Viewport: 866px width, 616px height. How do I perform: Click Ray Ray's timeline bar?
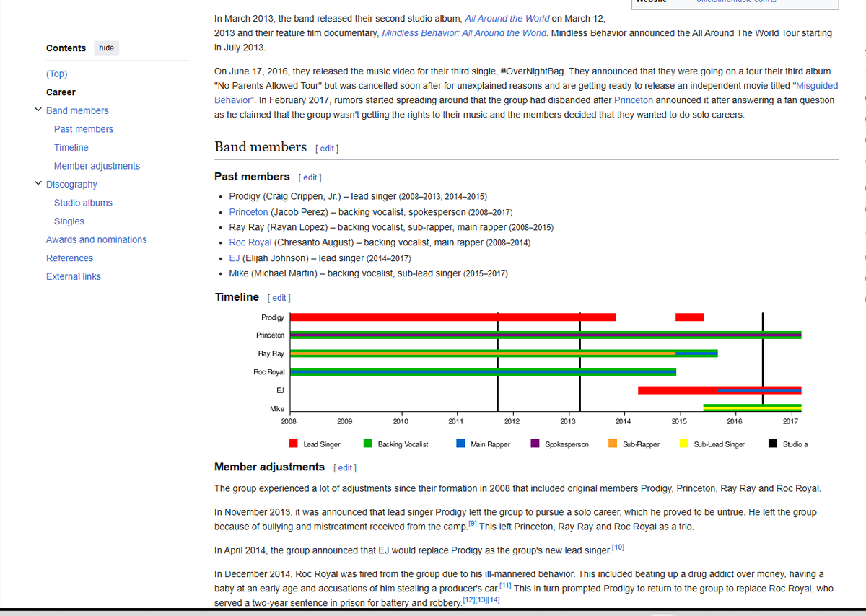click(504, 353)
